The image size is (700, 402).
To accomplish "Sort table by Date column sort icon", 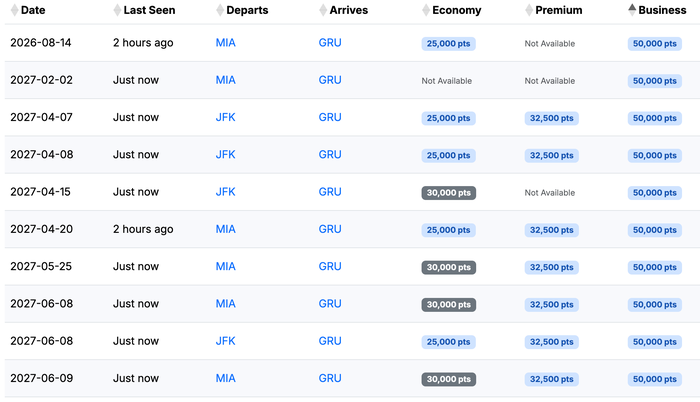I will point(15,10).
